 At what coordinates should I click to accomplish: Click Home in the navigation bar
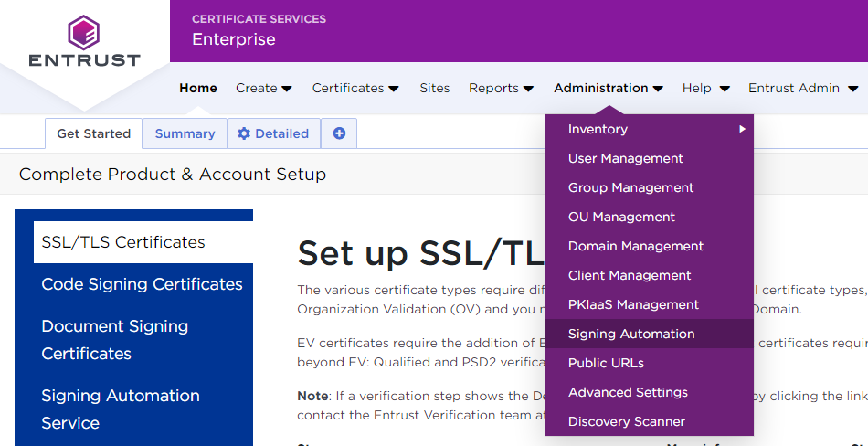[x=198, y=88]
